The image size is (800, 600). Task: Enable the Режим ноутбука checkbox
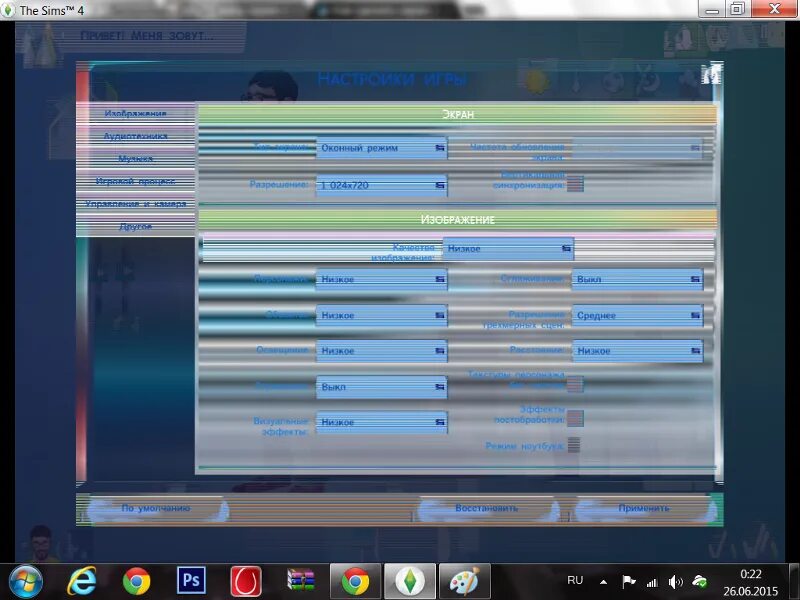pos(574,445)
